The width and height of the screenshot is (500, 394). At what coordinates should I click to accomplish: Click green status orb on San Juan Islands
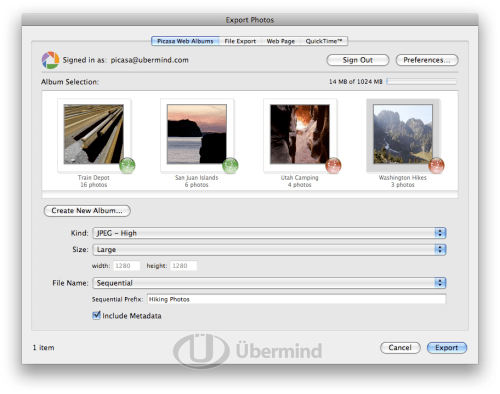tap(230, 166)
